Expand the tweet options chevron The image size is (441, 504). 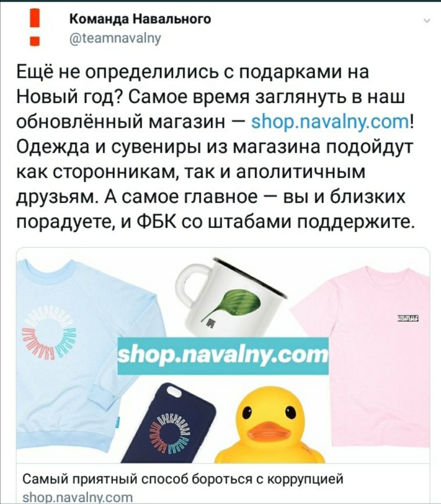coord(427,22)
